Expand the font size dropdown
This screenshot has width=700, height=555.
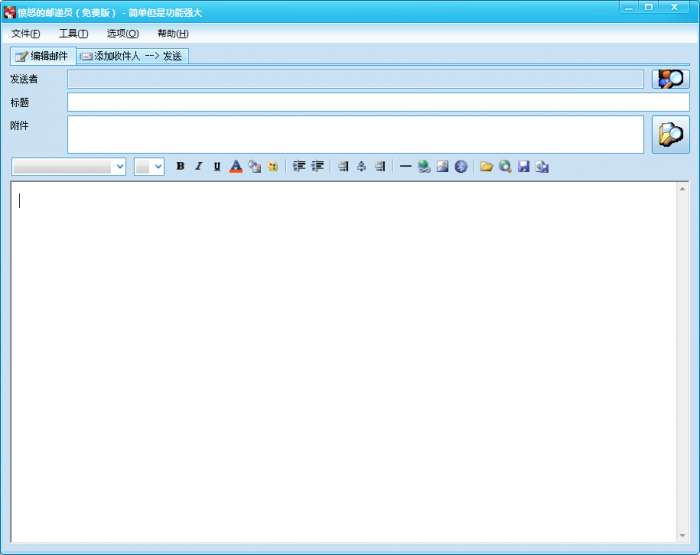(x=158, y=167)
